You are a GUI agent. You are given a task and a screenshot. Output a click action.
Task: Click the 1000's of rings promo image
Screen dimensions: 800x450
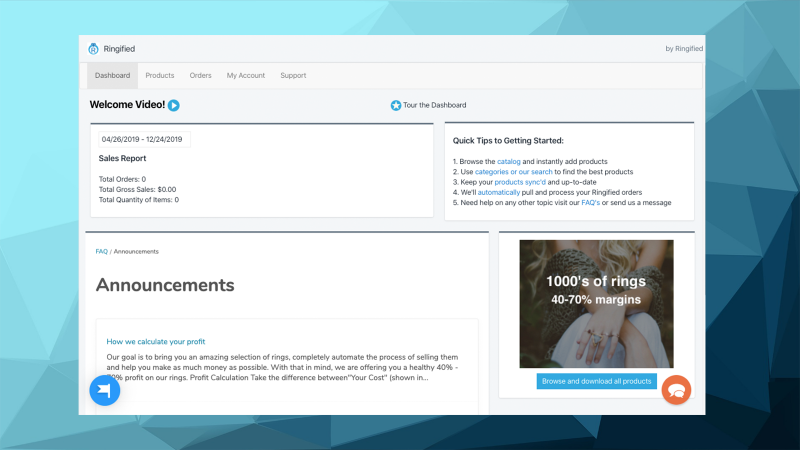pos(596,304)
